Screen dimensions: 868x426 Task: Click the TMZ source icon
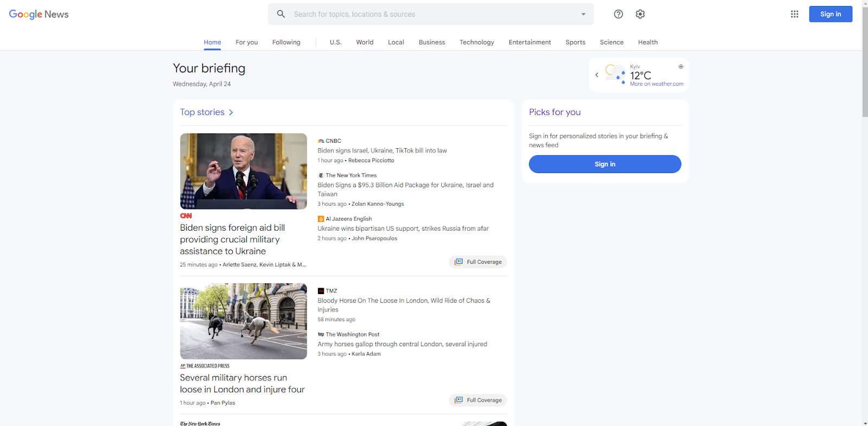321,291
